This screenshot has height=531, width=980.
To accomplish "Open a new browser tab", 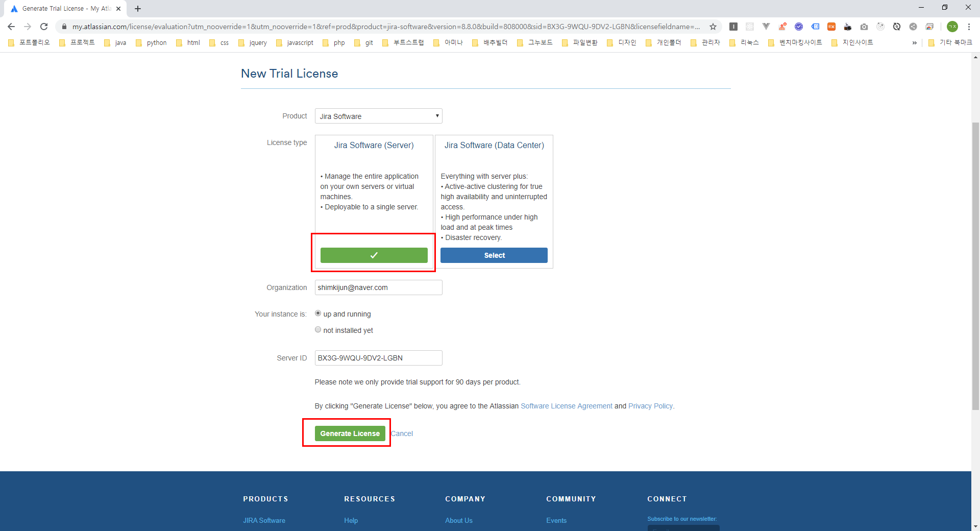I will pyautogui.click(x=138, y=9).
